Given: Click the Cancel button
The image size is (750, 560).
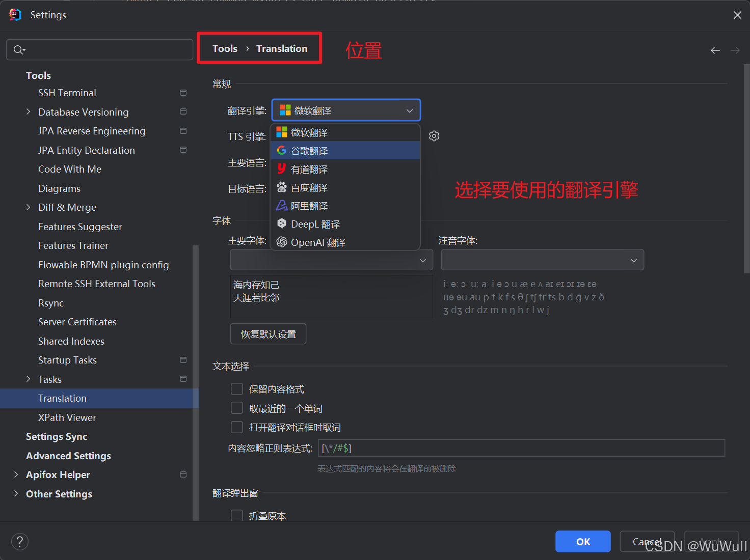Looking at the screenshot, I should (647, 542).
